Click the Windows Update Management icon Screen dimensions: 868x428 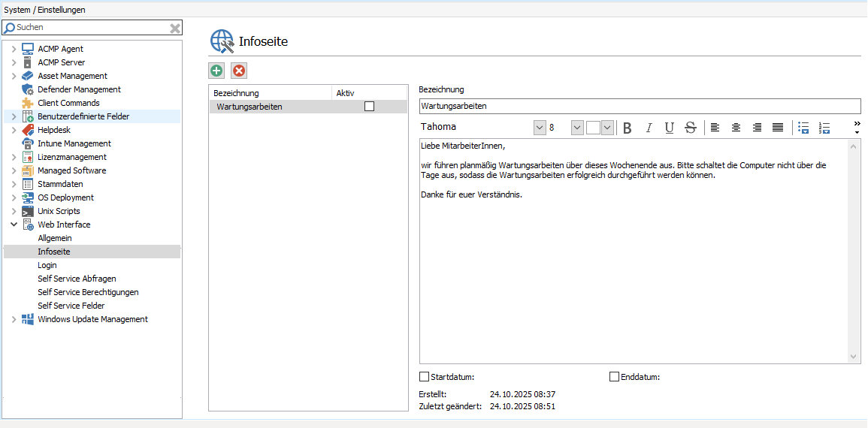coord(28,319)
